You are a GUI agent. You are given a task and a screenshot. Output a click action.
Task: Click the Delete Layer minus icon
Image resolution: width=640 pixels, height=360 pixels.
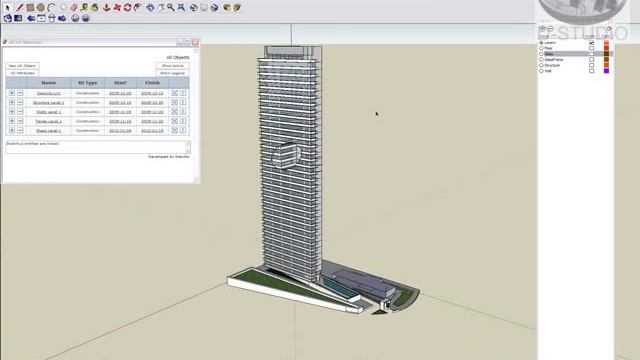[550, 29]
